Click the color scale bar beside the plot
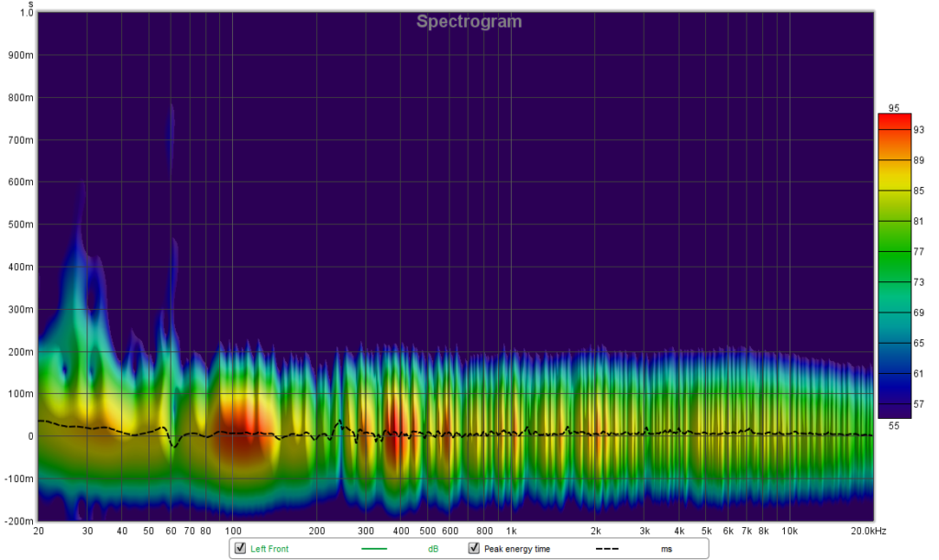 click(894, 266)
